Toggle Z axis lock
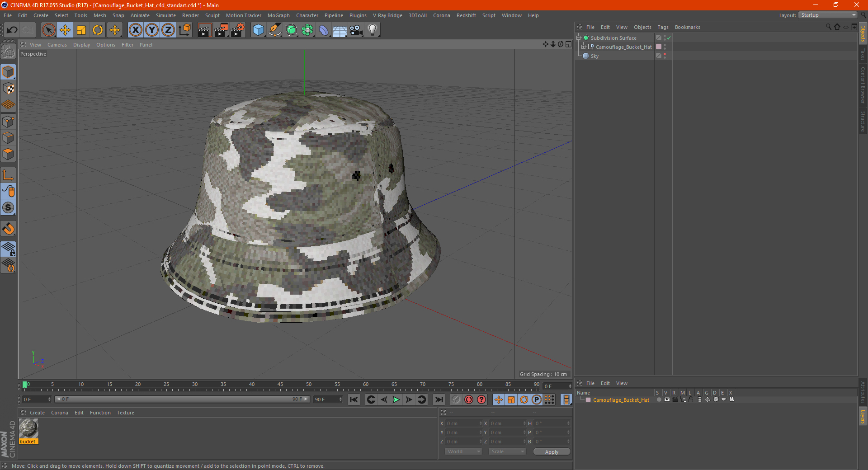The image size is (868, 470). coord(168,30)
